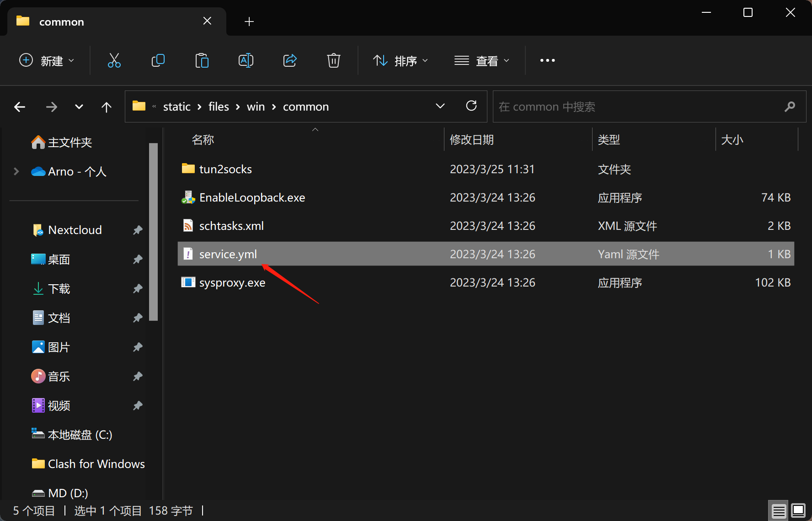This screenshot has height=521, width=812.
Task: Click the files breadcrumb segment
Action: point(219,106)
